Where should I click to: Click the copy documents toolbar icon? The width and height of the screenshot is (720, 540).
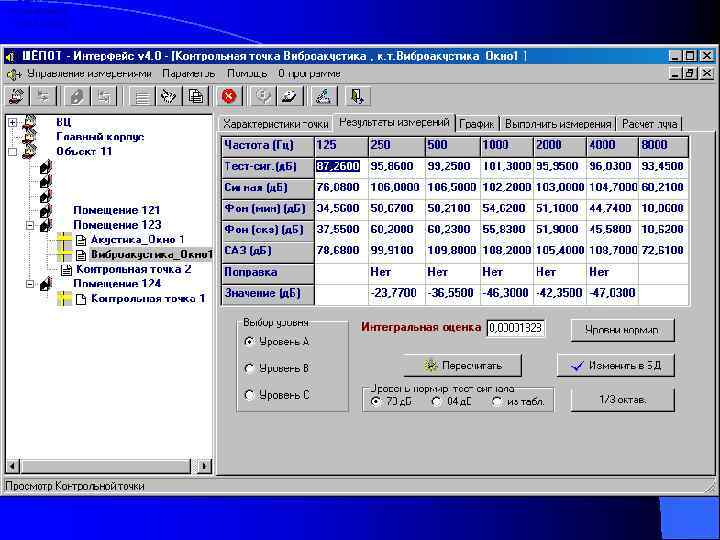tap(197, 96)
